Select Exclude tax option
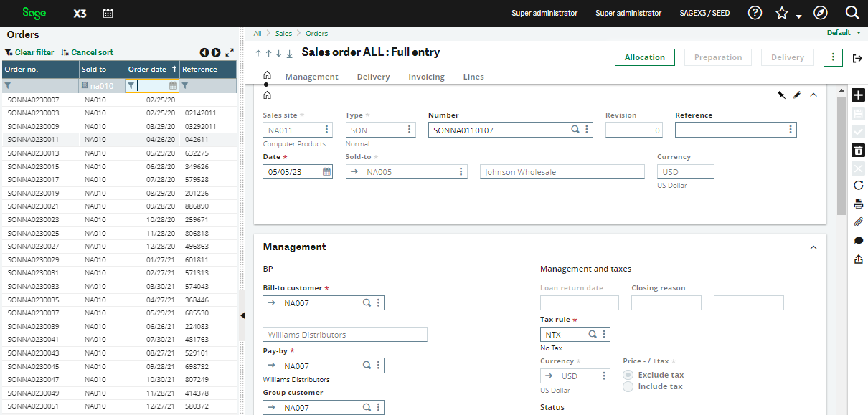This screenshot has height=415, width=868. click(x=628, y=374)
